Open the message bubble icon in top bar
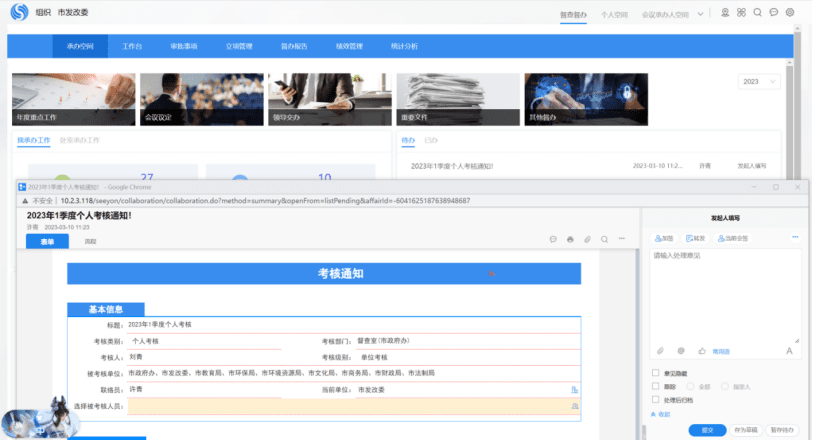The image size is (813, 440). [774, 12]
